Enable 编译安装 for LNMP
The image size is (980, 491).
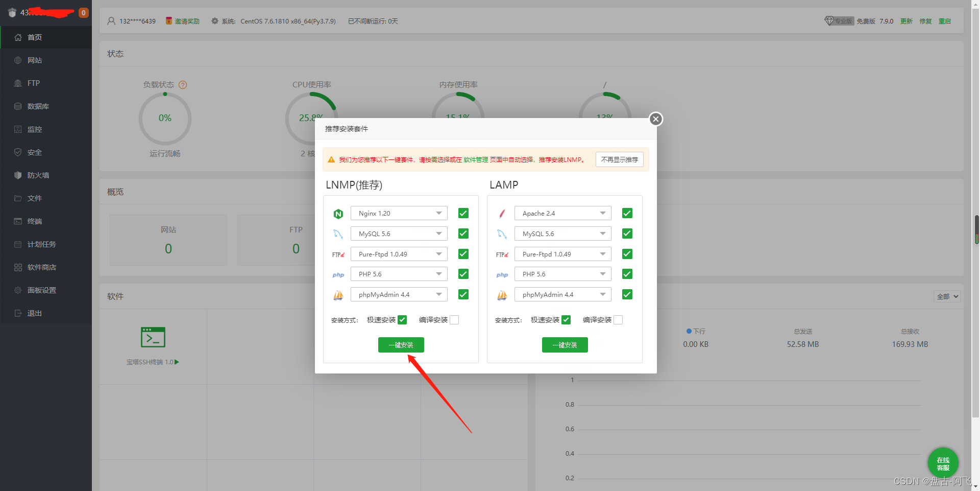tap(454, 320)
